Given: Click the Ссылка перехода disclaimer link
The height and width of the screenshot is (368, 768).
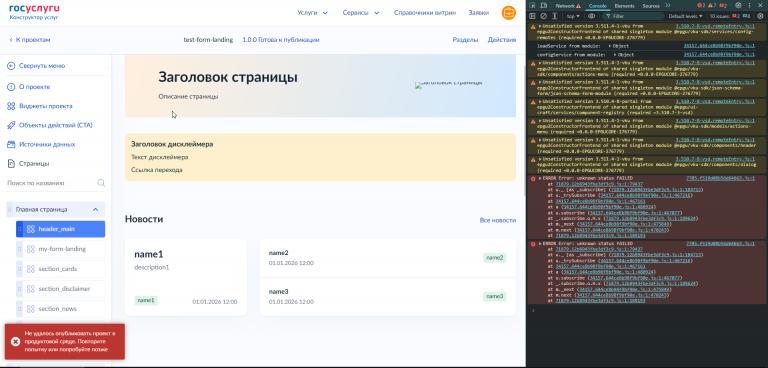Looking at the screenshot, I should point(157,170).
